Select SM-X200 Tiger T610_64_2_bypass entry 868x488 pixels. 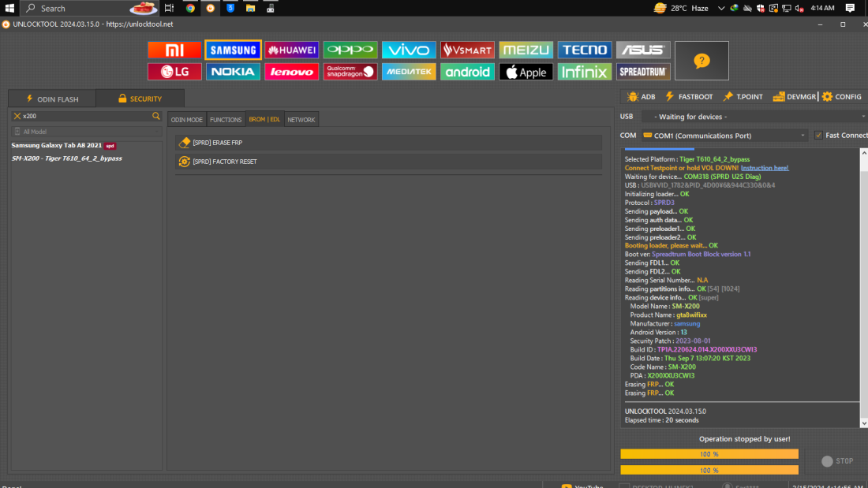coord(67,158)
